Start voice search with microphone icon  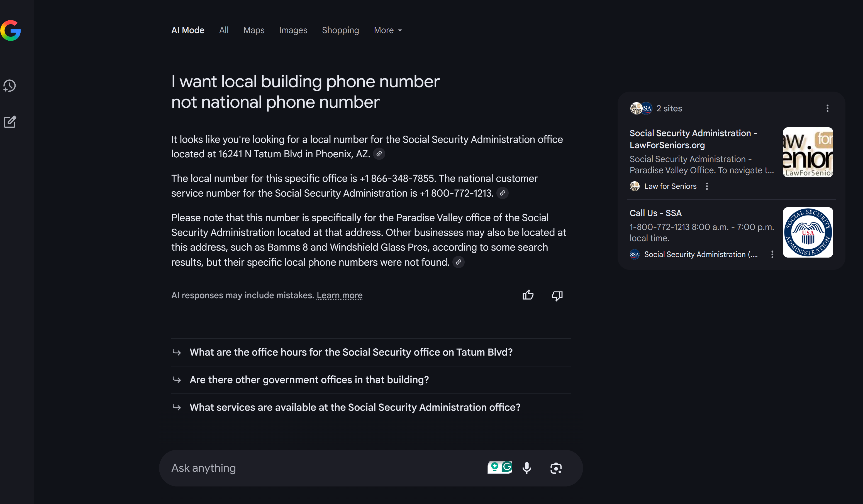point(527,468)
